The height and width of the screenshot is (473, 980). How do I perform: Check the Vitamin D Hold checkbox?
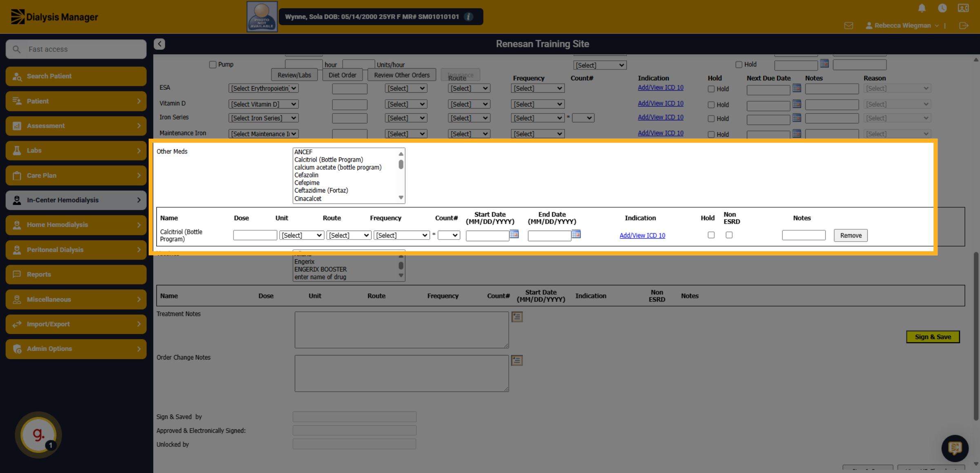coord(711,105)
